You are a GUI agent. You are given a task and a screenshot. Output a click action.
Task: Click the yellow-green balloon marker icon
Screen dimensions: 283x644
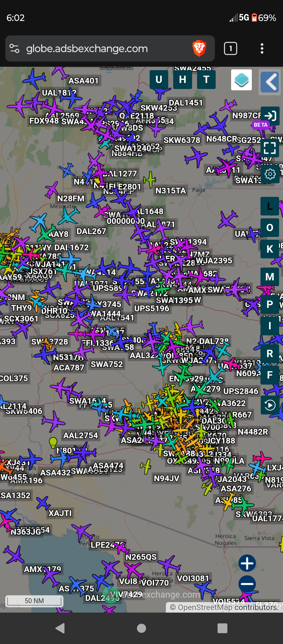point(53,442)
